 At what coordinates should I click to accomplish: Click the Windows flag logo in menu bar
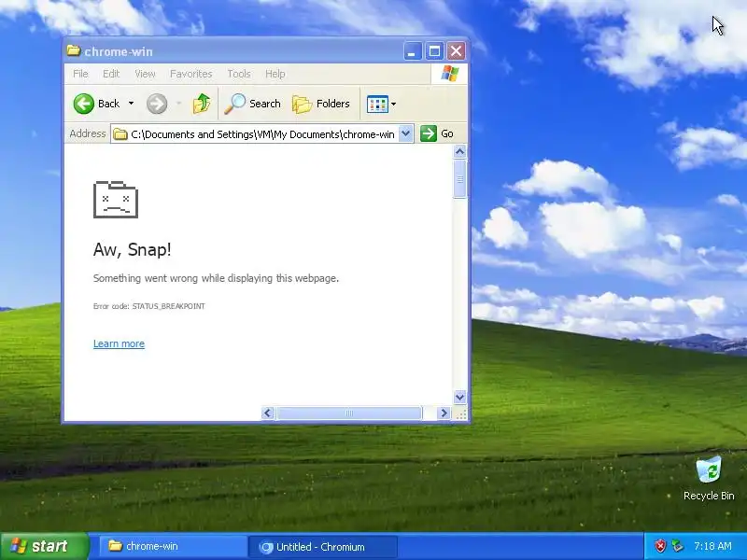click(x=450, y=74)
